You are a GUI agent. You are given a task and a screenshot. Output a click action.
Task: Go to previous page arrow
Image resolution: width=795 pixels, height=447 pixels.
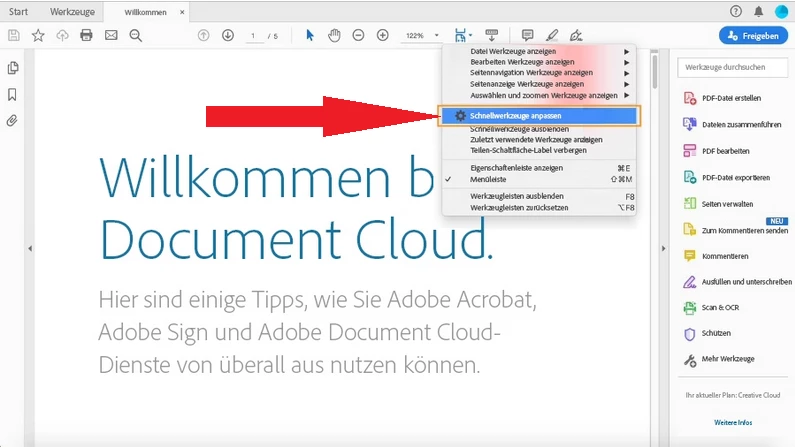click(x=203, y=35)
